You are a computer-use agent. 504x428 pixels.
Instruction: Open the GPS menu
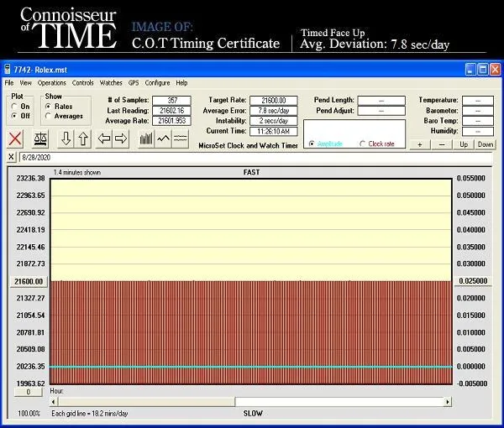tap(134, 83)
